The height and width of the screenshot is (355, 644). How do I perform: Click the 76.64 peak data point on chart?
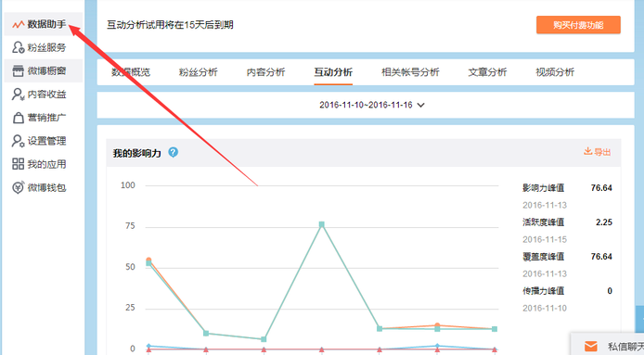click(322, 224)
